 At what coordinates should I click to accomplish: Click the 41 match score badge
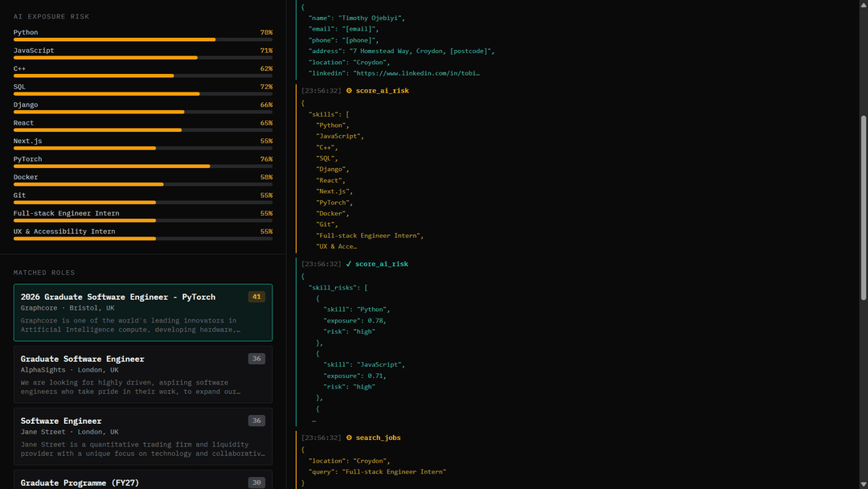tap(256, 297)
